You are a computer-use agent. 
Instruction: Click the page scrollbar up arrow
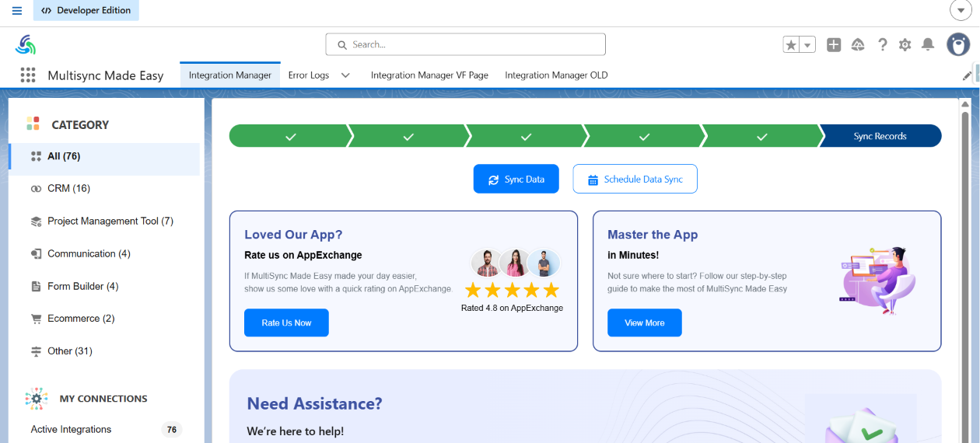966,104
